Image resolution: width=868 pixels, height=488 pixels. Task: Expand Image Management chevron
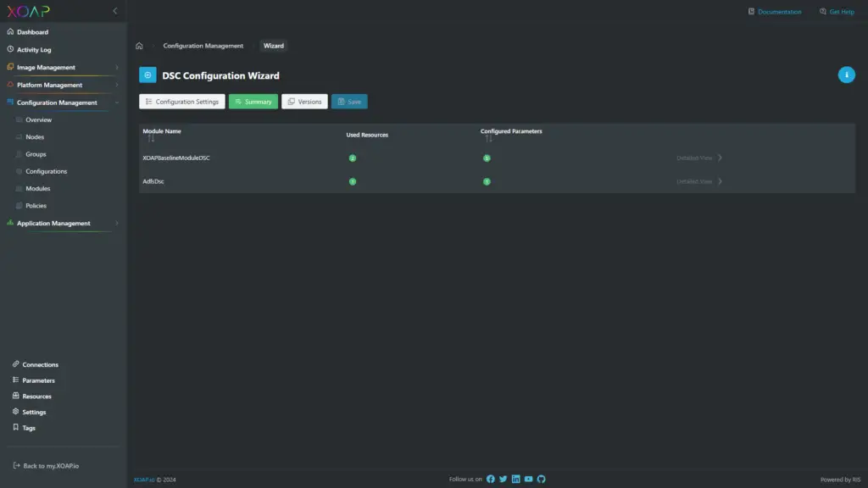tap(117, 68)
